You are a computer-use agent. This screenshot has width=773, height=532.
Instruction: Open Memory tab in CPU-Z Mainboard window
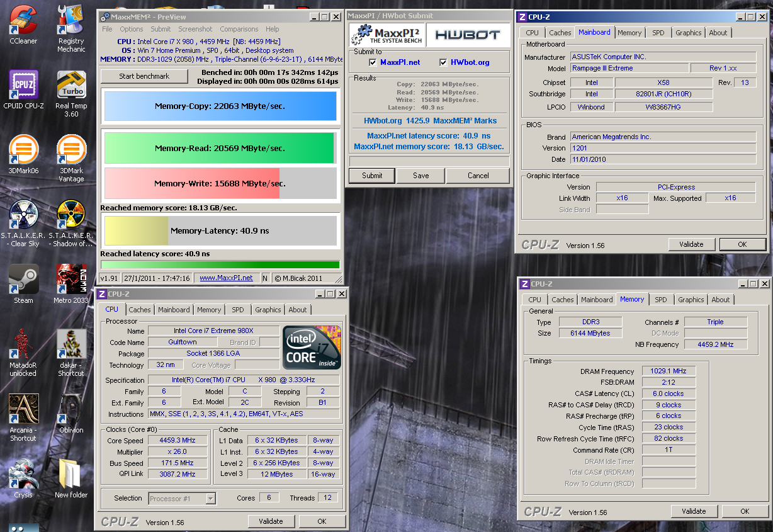(629, 33)
